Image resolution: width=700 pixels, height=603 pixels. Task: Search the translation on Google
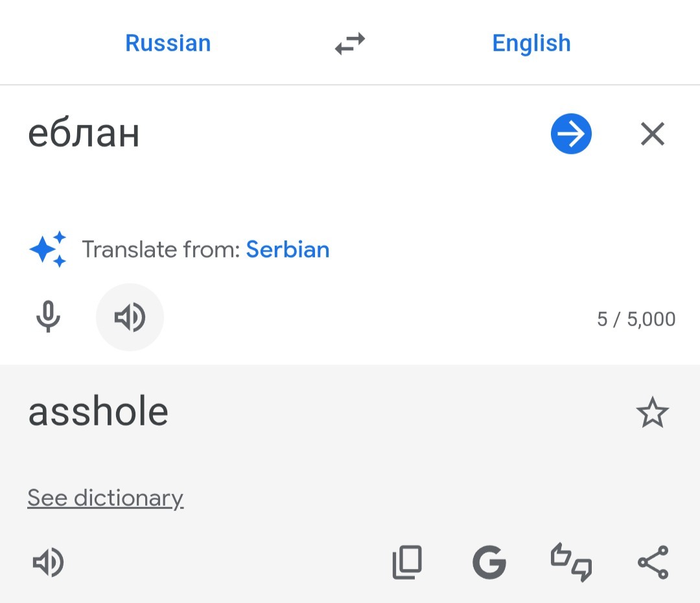click(x=489, y=562)
